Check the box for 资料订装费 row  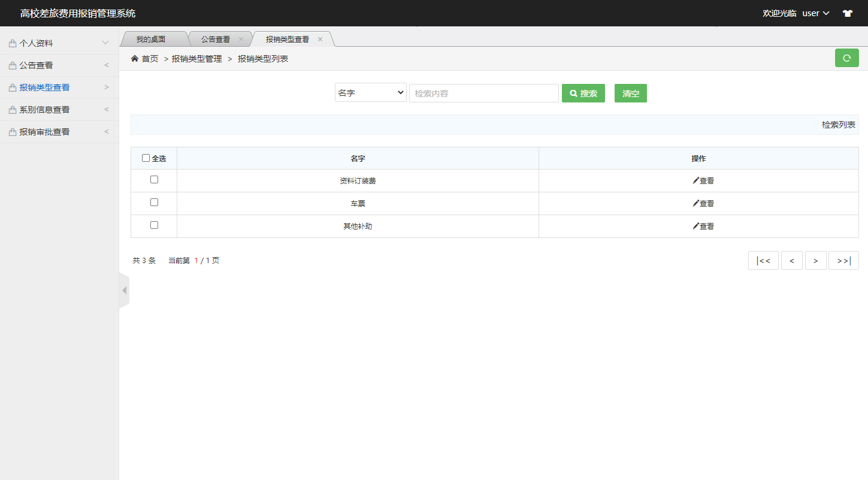coord(154,180)
